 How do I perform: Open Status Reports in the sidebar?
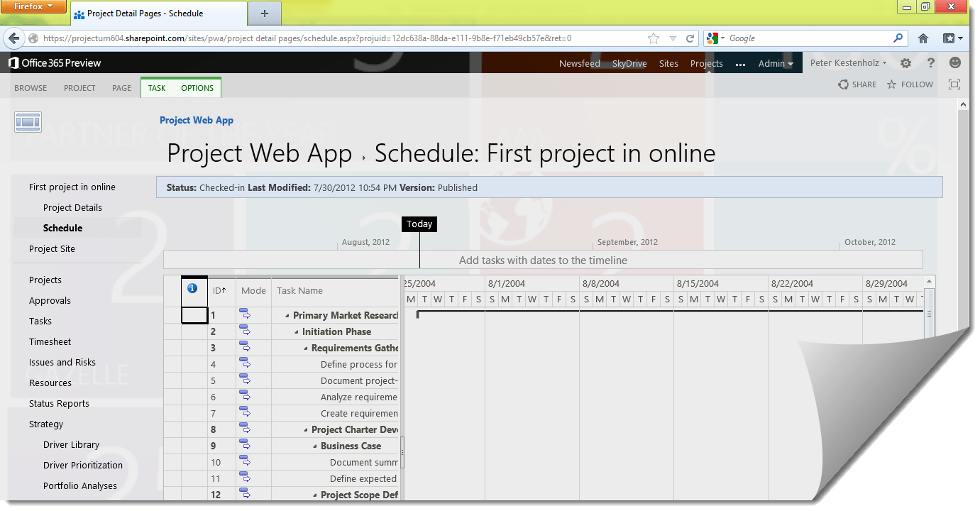coord(59,404)
